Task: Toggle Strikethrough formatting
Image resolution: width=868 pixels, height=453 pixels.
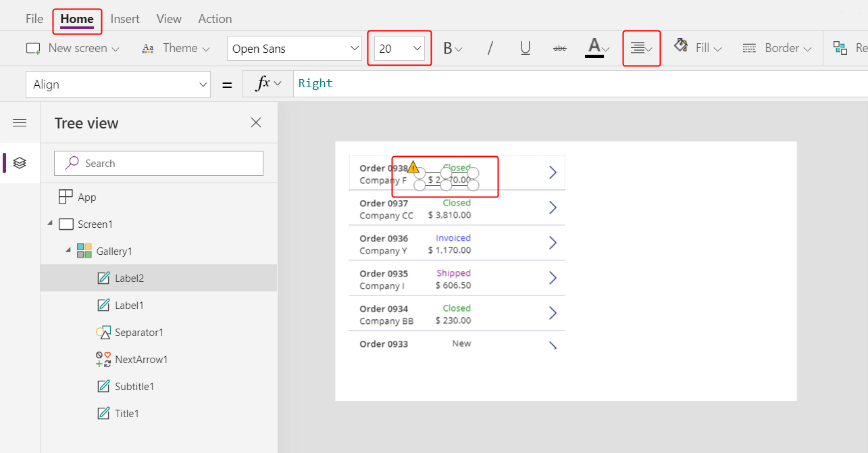Action: point(560,49)
